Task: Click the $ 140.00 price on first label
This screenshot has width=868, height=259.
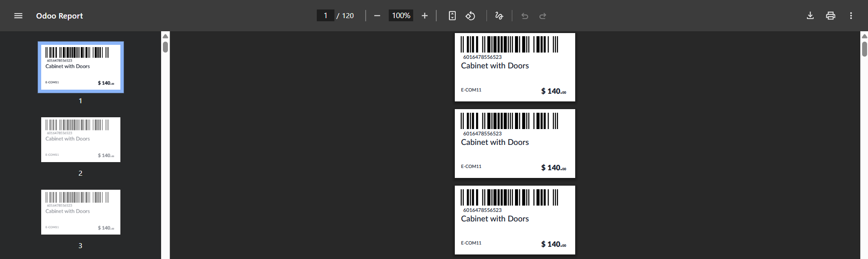Action: tap(553, 91)
